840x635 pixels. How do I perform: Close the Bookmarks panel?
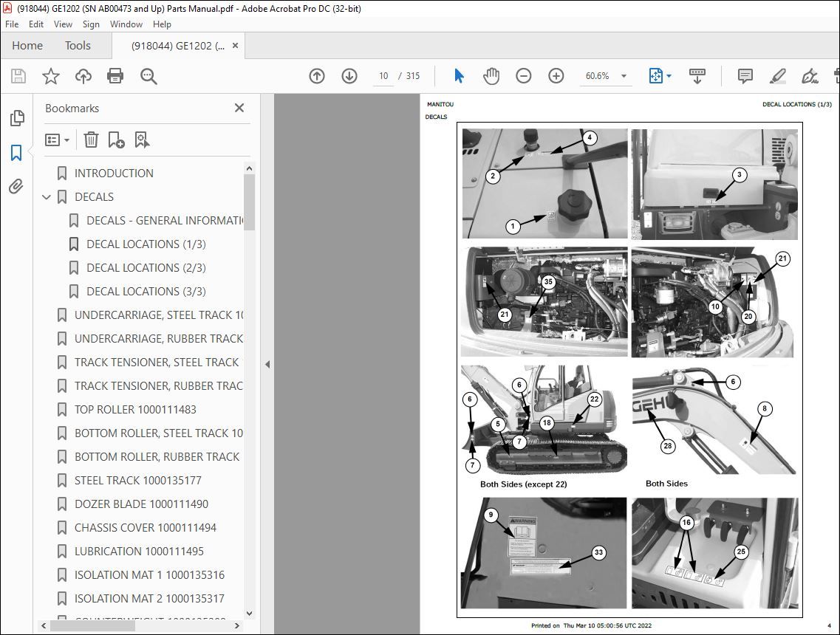(239, 108)
